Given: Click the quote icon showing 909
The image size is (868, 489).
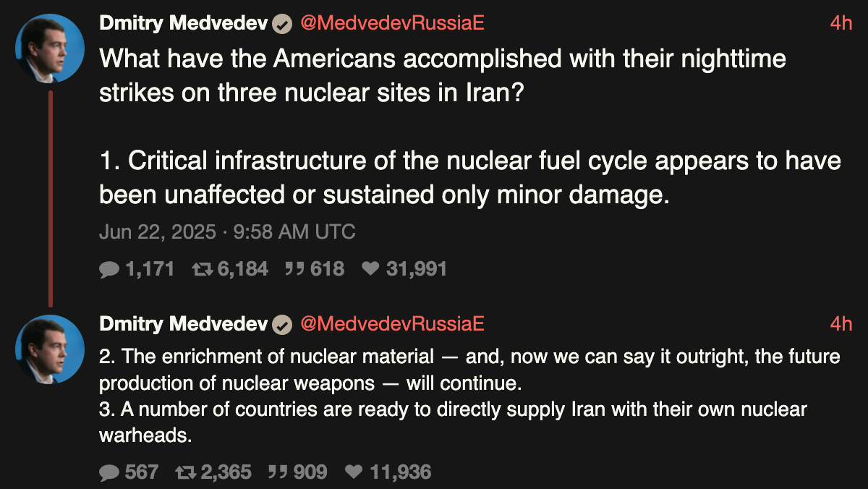Looking at the screenshot, I should 278,473.
